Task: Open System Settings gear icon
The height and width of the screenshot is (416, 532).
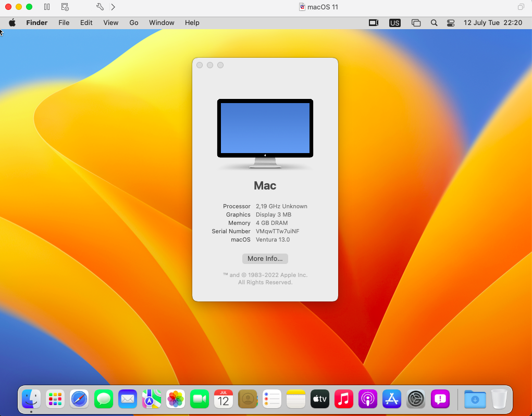Action: click(x=416, y=399)
